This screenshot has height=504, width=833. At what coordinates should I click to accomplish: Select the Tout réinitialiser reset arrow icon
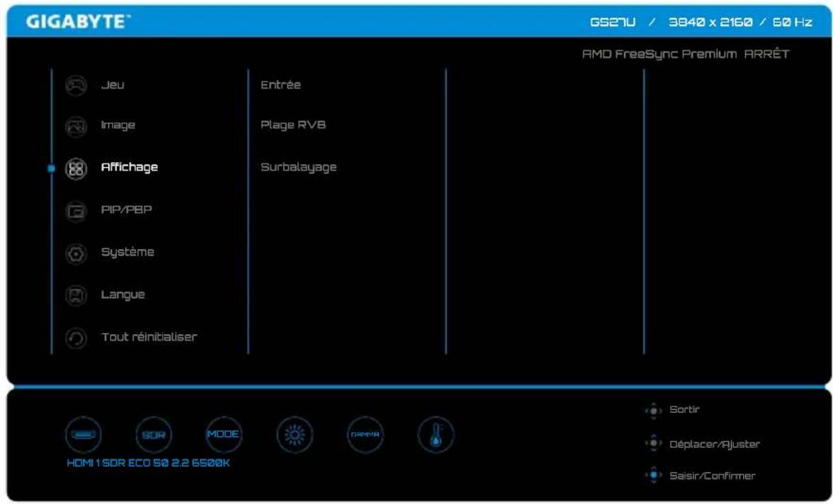click(x=76, y=338)
